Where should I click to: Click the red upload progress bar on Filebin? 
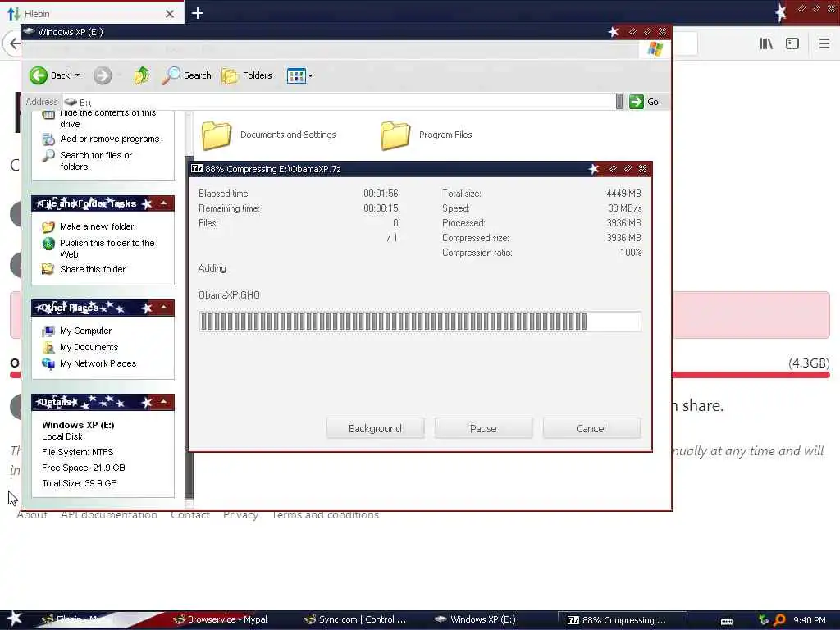751,375
